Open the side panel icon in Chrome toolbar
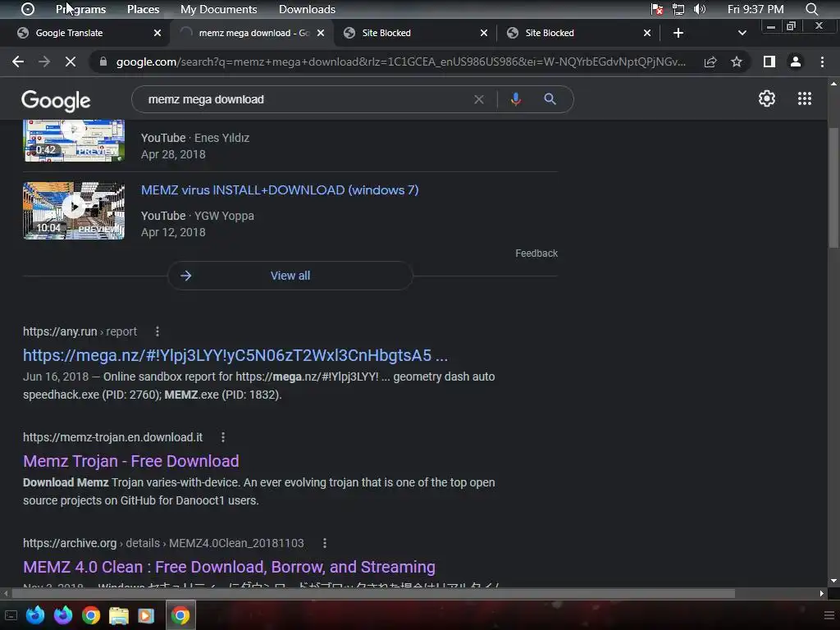This screenshot has width=840, height=630. (x=769, y=62)
